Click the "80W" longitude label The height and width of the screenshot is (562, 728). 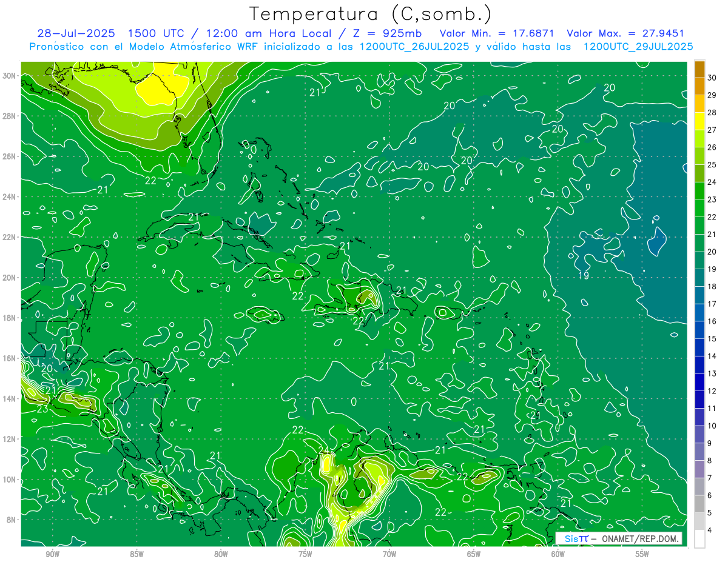(221, 554)
